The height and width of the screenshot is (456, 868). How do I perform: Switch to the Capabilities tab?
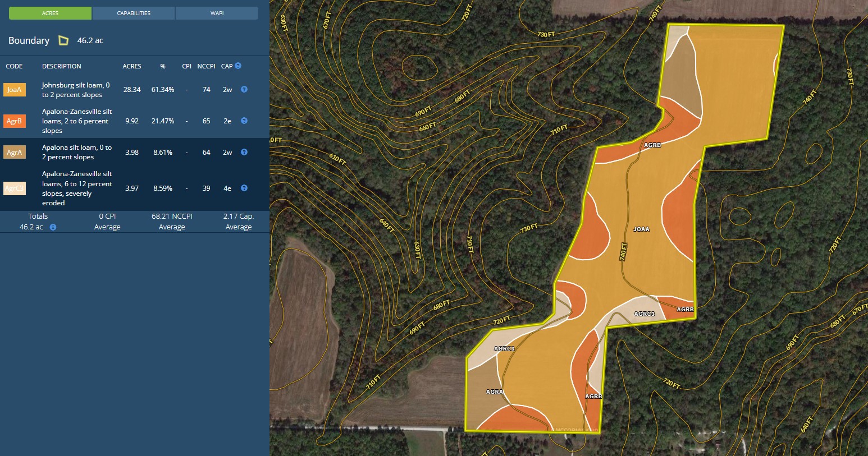coord(134,13)
